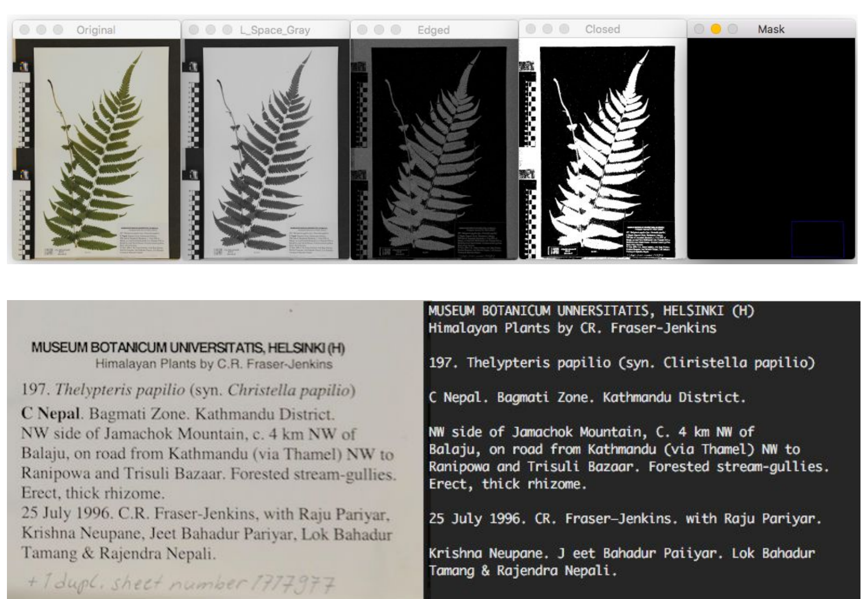Zoom the L_Space_Gray window
Screen dimensions: 868x599
point(227,29)
